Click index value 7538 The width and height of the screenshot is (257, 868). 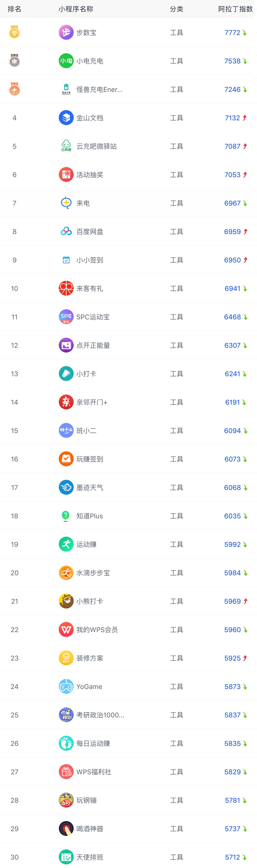point(232,61)
